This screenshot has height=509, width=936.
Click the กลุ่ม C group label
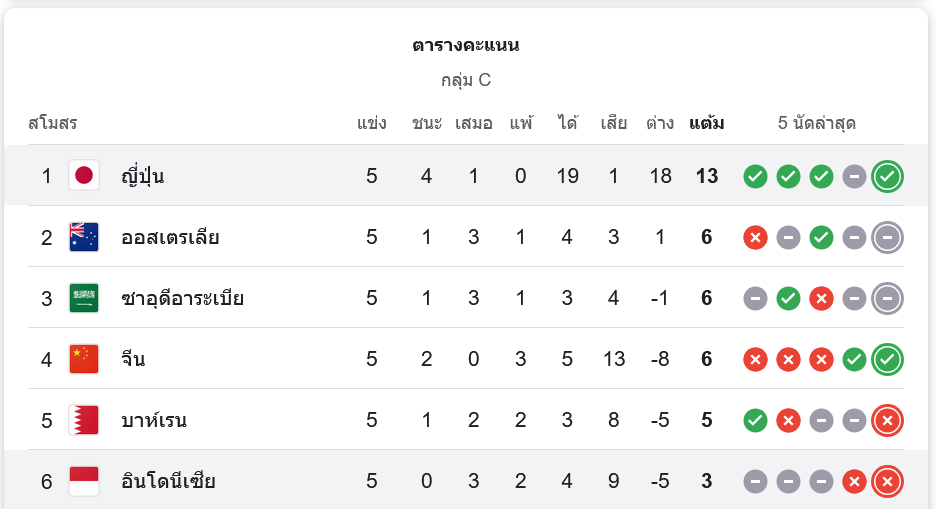(x=466, y=80)
